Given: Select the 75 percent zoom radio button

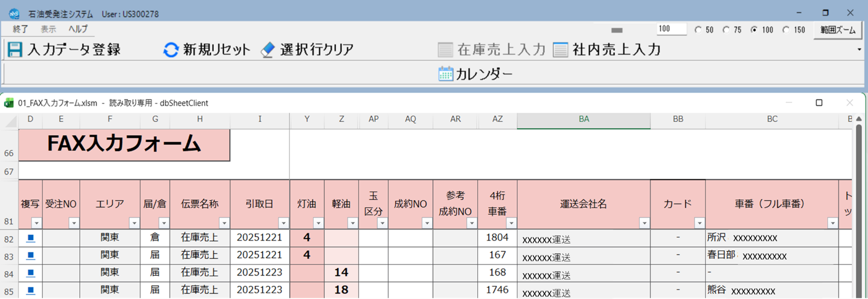Looking at the screenshot, I should (726, 30).
